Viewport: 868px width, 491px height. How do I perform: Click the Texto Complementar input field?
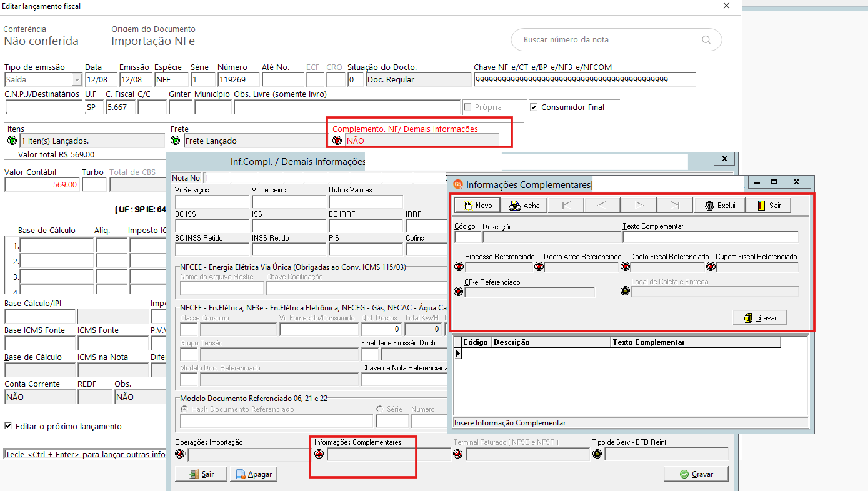coord(711,237)
